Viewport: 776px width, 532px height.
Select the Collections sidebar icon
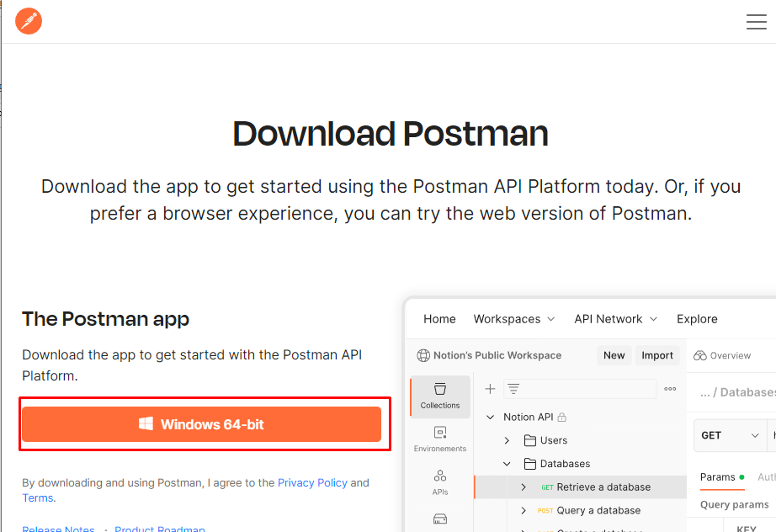(440, 396)
